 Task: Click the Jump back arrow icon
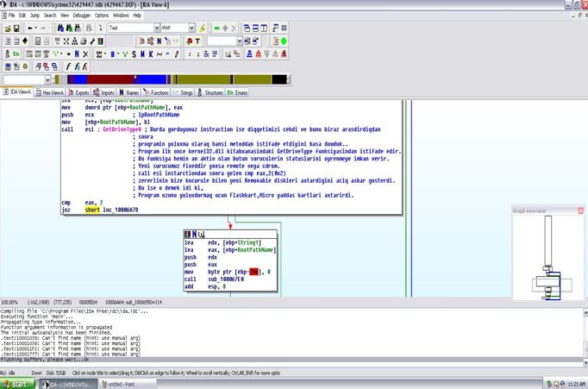coord(30,28)
